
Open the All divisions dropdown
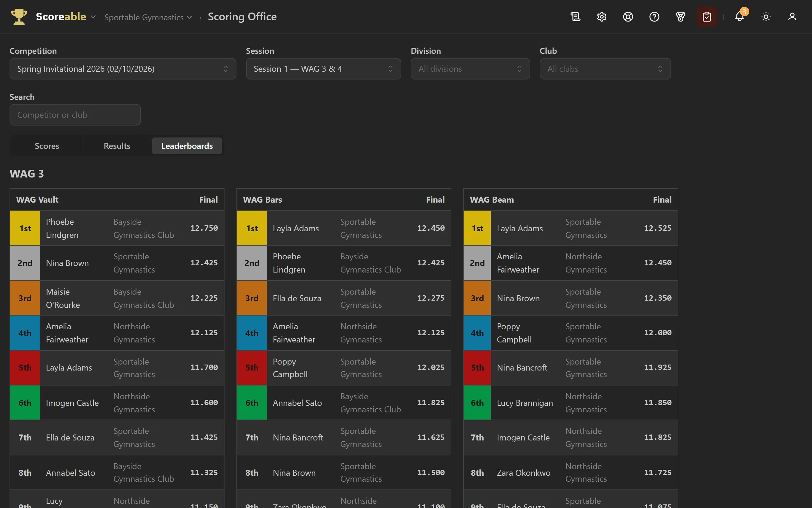click(470, 69)
